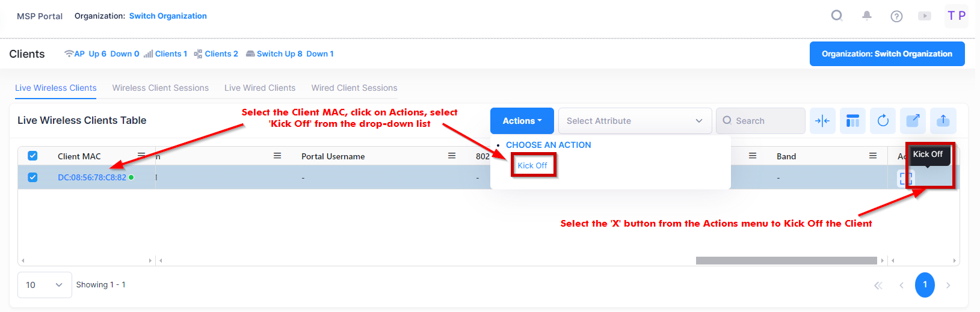
Task: Click the upload/export arrow icon
Action: 943,121
